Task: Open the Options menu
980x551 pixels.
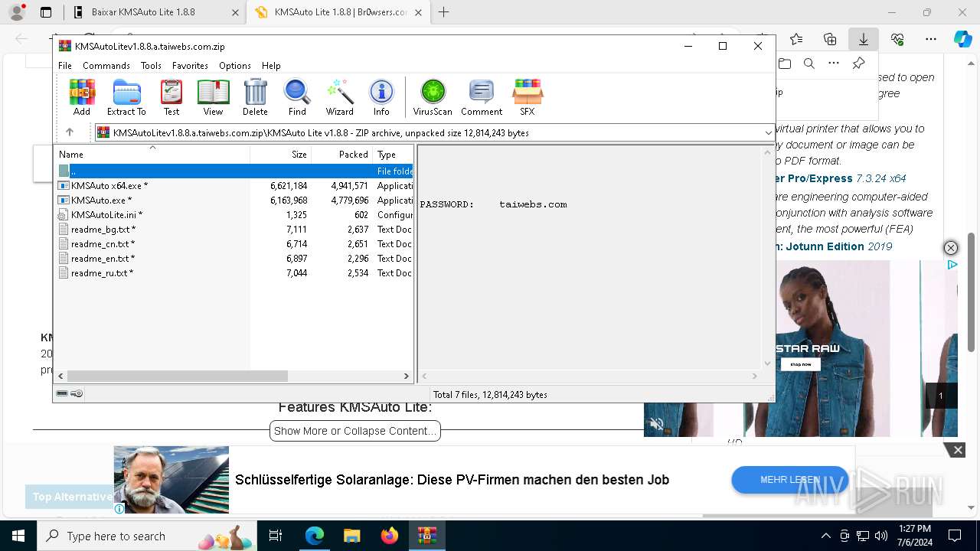Action: pyautogui.click(x=235, y=66)
